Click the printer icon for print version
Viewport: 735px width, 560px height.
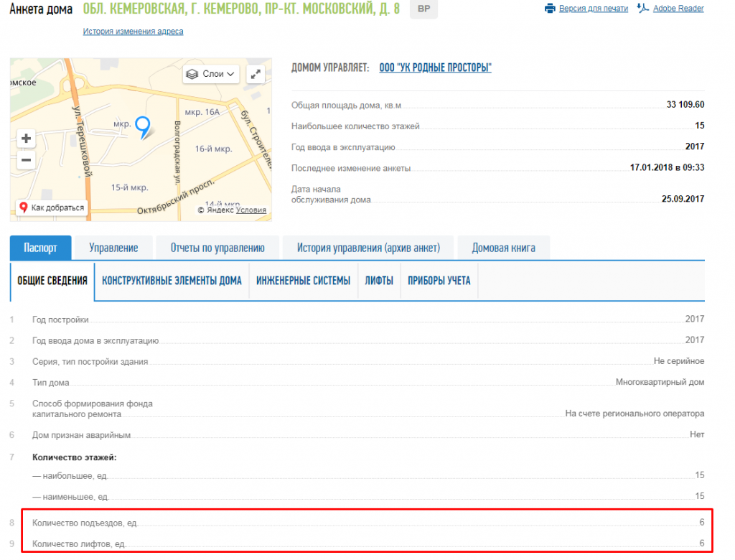tap(551, 9)
